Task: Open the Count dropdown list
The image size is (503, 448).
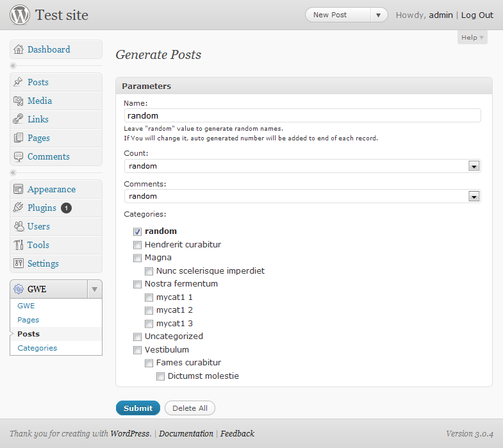Action: tap(302, 166)
